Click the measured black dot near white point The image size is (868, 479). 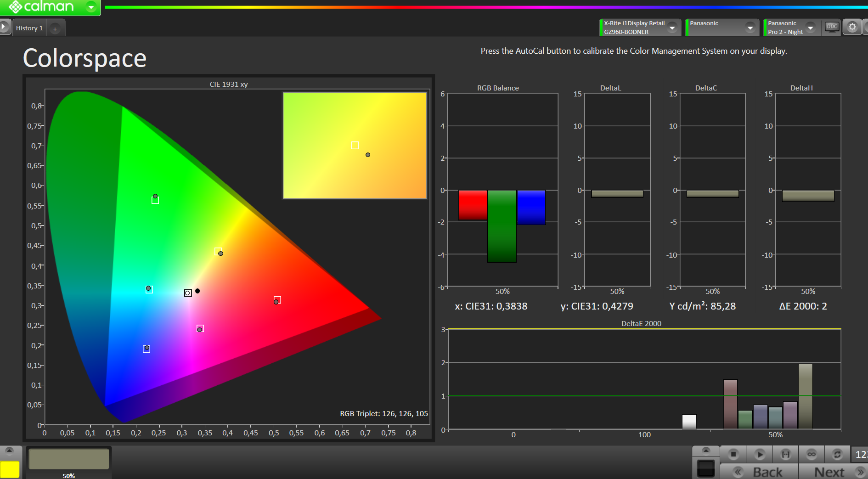pyautogui.click(x=197, y=291)
